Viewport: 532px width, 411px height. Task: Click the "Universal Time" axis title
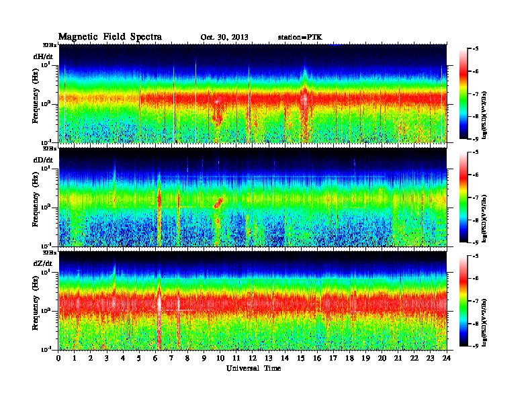[253, 368]
